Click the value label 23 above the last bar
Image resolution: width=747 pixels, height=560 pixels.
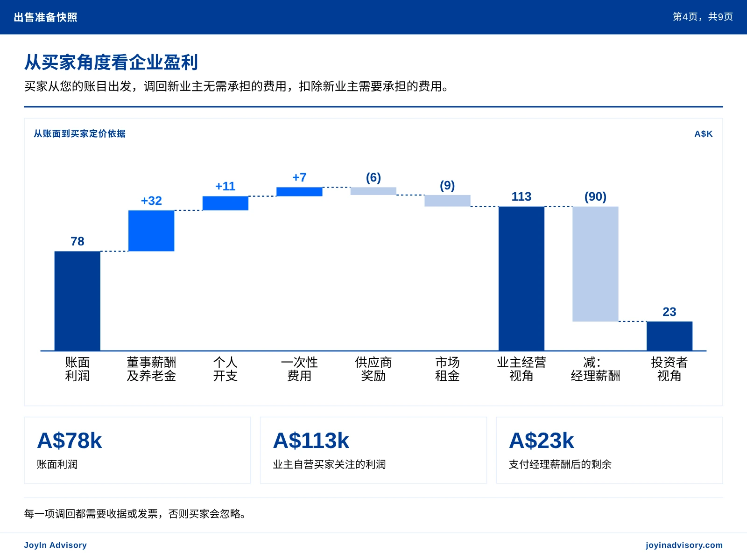(x=669, y=312)
